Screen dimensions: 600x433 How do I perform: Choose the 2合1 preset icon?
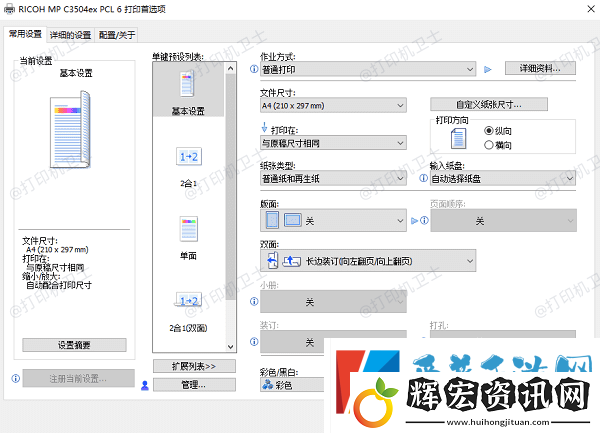click(189, 156)
